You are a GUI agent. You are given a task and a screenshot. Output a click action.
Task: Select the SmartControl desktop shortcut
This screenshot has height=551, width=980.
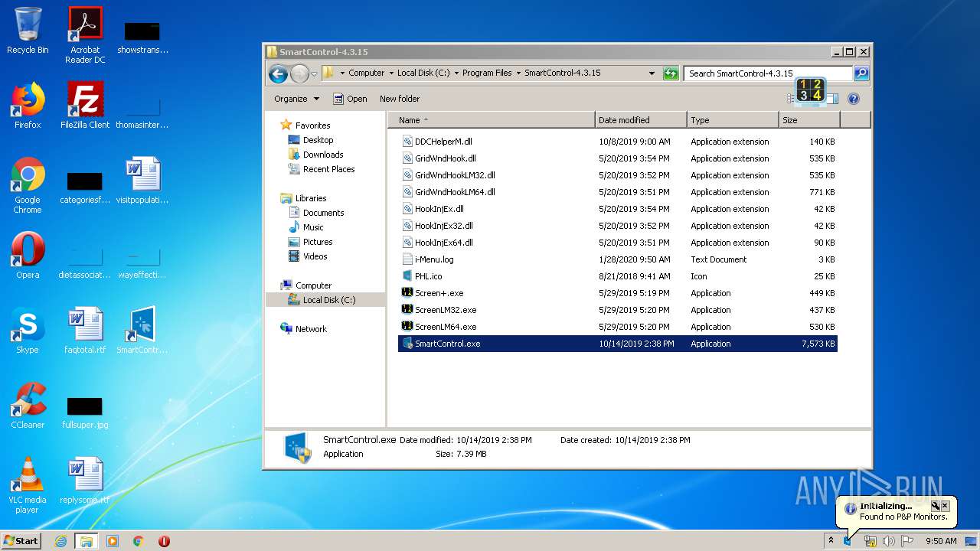click(142, 331)
